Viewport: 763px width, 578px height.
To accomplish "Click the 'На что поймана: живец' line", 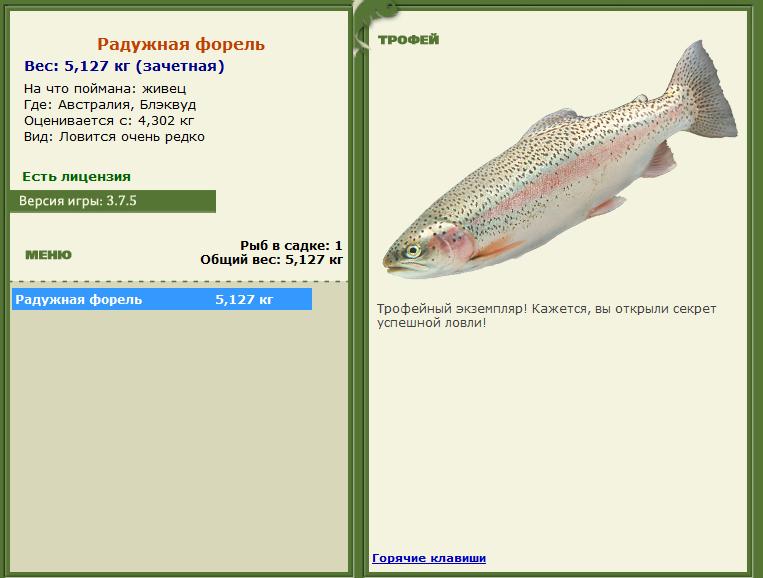I will click(x=105, y=89).
